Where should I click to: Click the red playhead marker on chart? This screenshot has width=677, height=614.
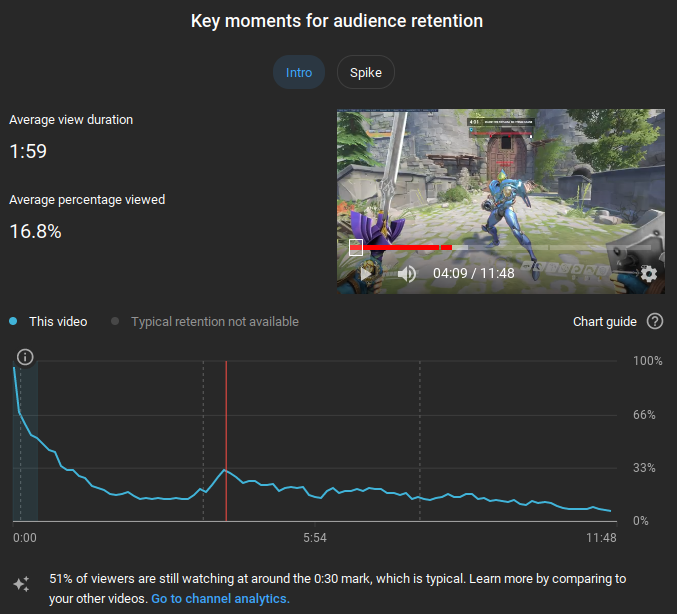pos(226,440)
